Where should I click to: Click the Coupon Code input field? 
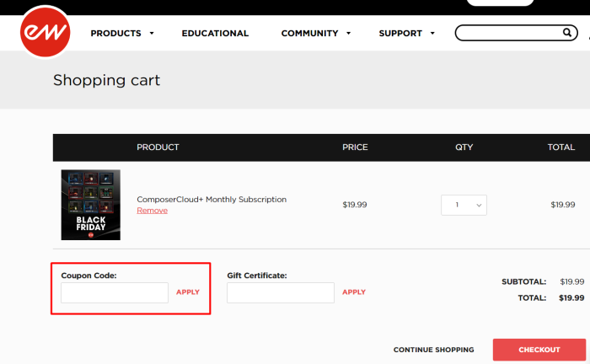tap(115, 292)
